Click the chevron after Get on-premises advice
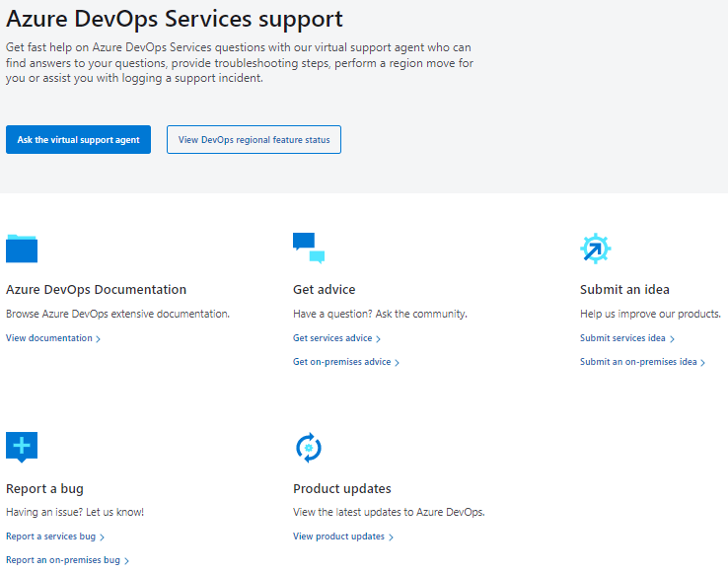The image size is (728, 572). coord(397,363)
